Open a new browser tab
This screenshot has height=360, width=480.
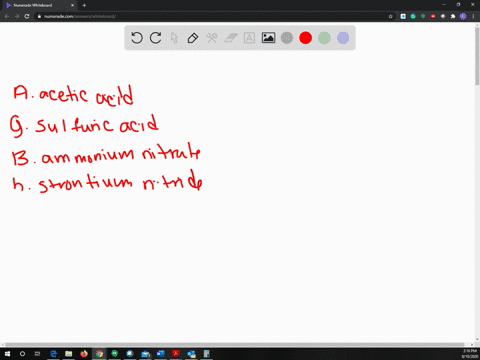tap(84, 5)
